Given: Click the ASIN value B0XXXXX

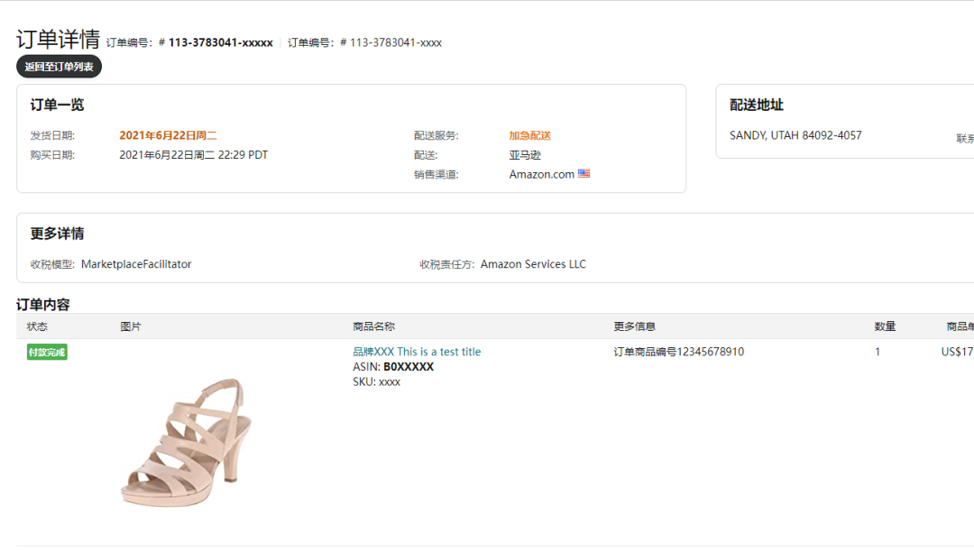Looking at the screenshot, I should [x=409, y=367].
